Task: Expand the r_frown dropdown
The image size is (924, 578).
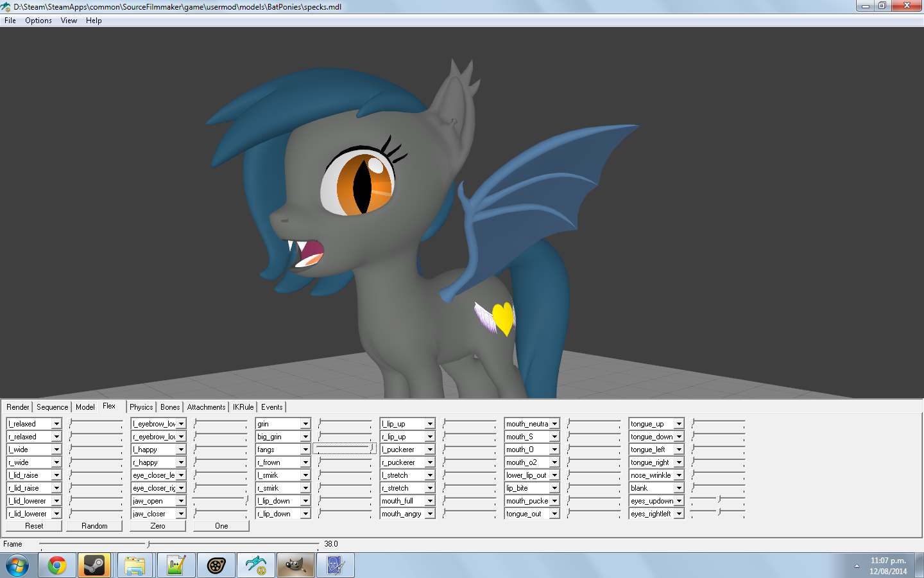Action: coord(305,462)
